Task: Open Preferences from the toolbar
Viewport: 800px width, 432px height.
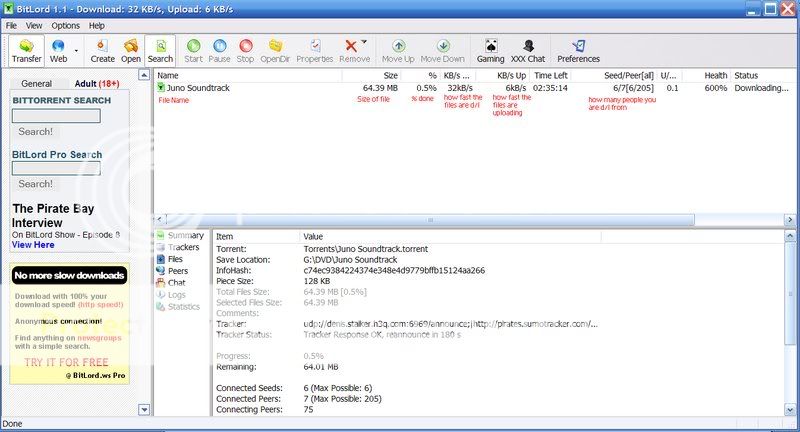Action: point(578,51)
